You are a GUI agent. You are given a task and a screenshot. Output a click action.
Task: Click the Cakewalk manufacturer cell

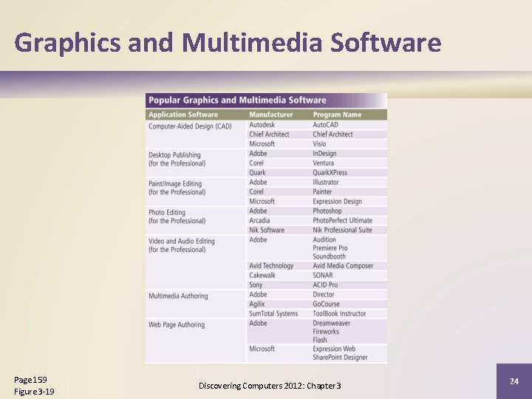(x=262, y=275)
